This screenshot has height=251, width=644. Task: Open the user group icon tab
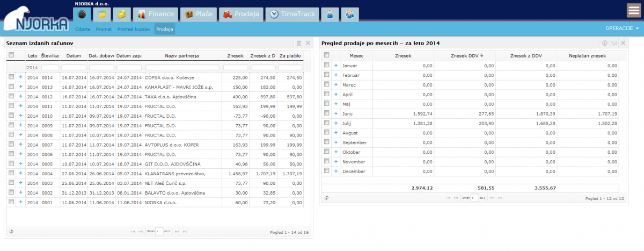pyautogui.click(x=350, y=15)
